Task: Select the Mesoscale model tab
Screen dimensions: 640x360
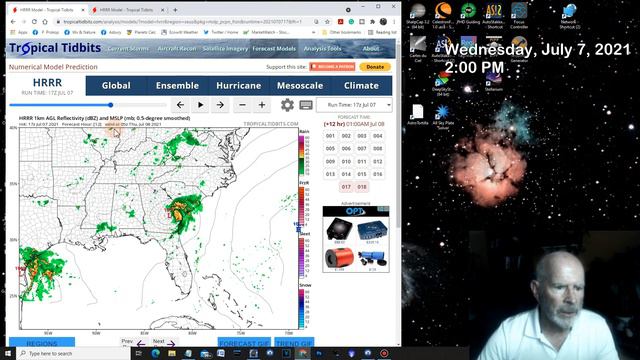Action: (300, 85)
